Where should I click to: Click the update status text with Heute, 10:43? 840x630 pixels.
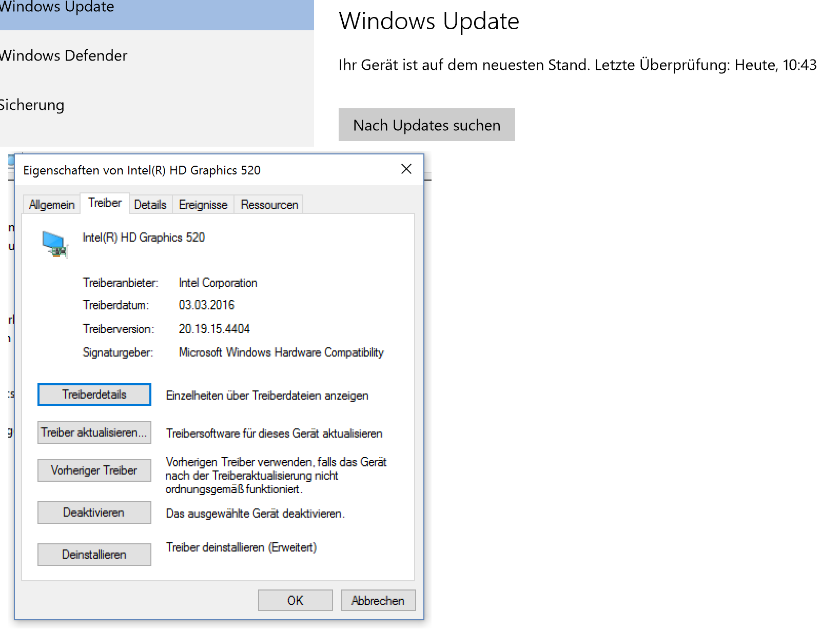click(578, 65)
